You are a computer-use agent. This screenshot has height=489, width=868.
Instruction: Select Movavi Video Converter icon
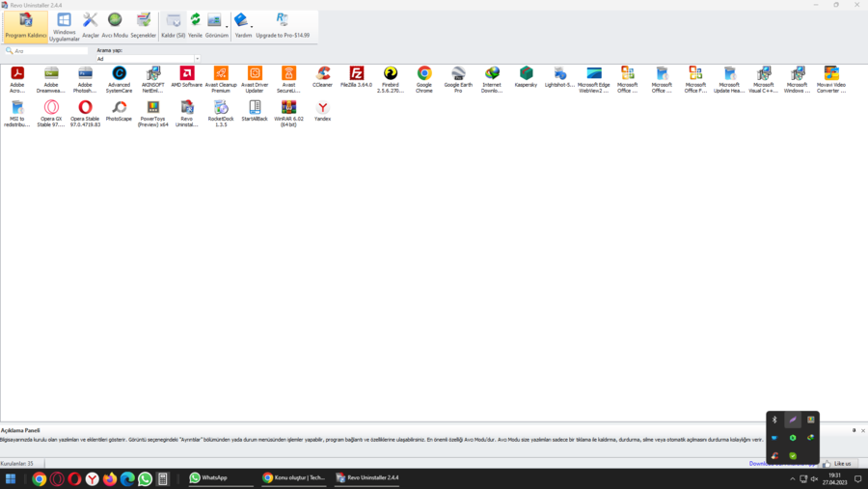pyautogui.click(x=831, y=79)
